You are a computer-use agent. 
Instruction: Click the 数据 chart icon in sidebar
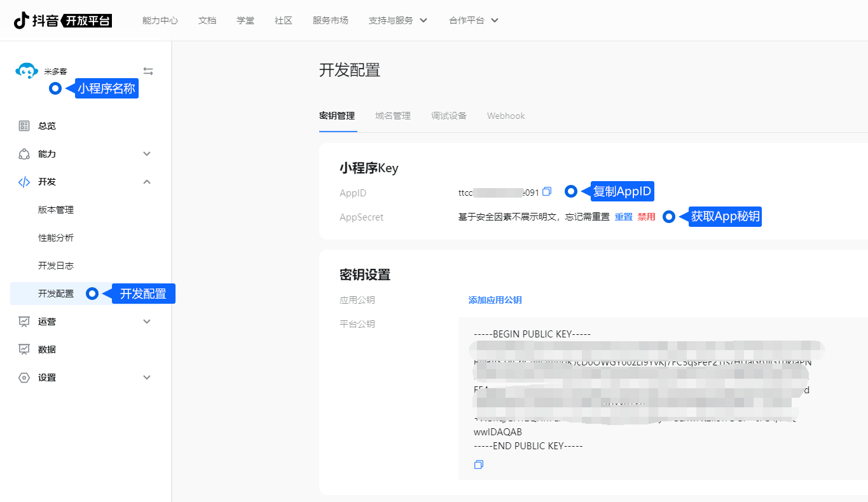pyautogui.click(x=24, y=349)
